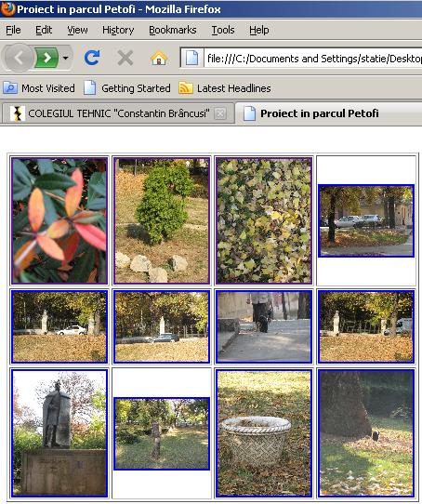Open the stone woven planter thumbnail
422x504 pixels.
pos(264,433)
